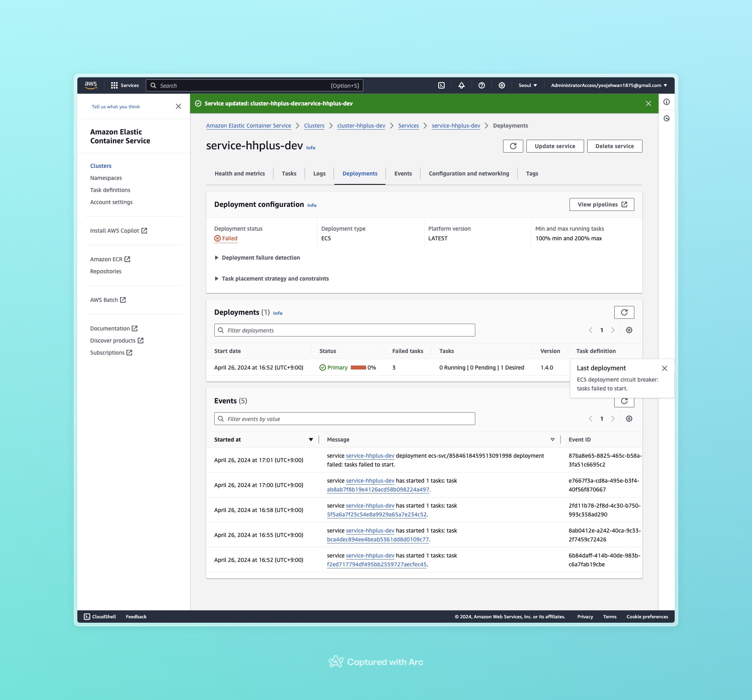
Task: Open AWS home via the logo
Action: (91, 85)
